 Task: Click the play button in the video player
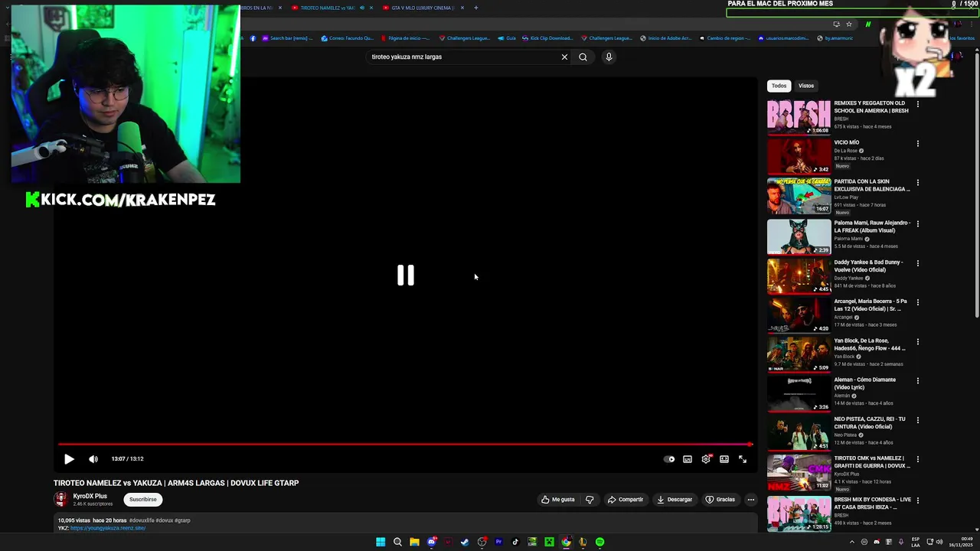(69, 459)
